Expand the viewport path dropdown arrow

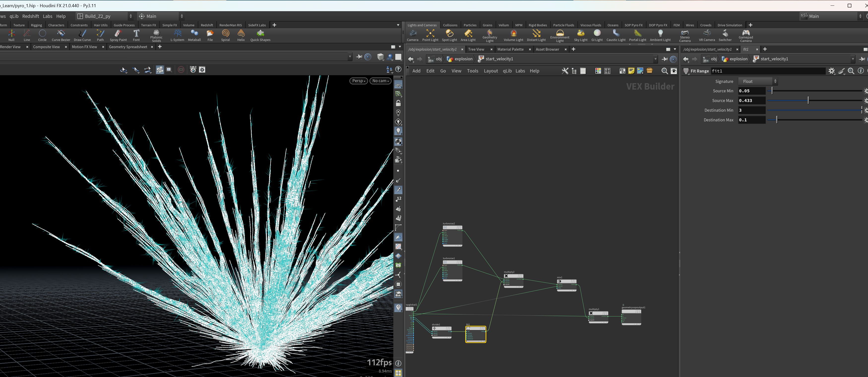pyautogui.click(x=350, y=57)
